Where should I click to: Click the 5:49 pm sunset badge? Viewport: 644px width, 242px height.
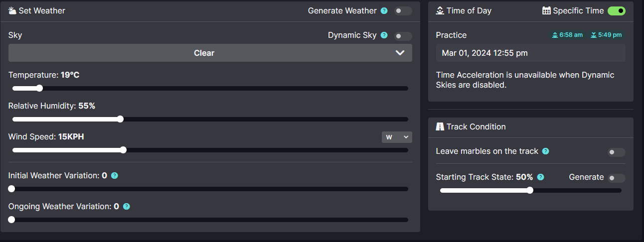[606, 35]
